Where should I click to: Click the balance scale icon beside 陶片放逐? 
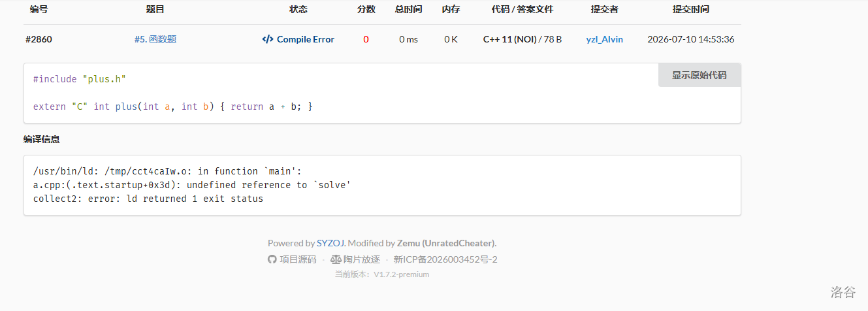coord(336,259)
